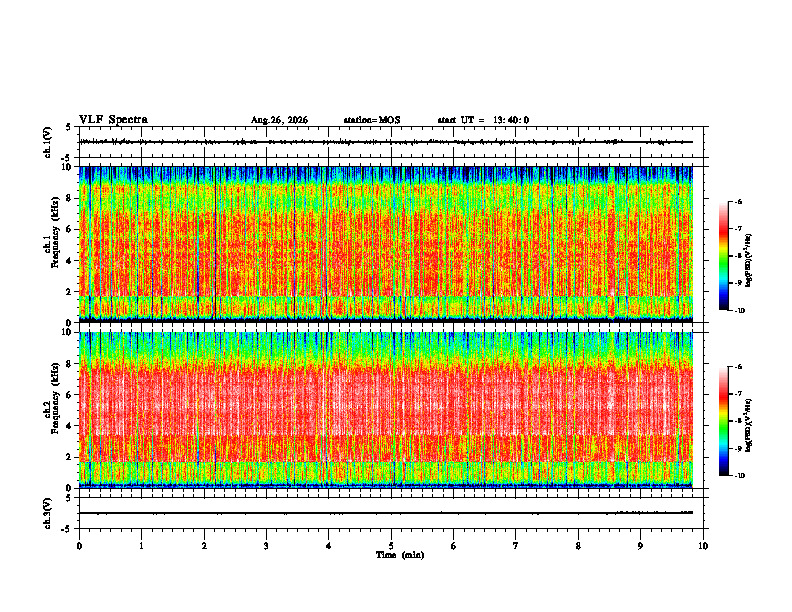
Task: Click the station=MOS label
Action: 372,120
